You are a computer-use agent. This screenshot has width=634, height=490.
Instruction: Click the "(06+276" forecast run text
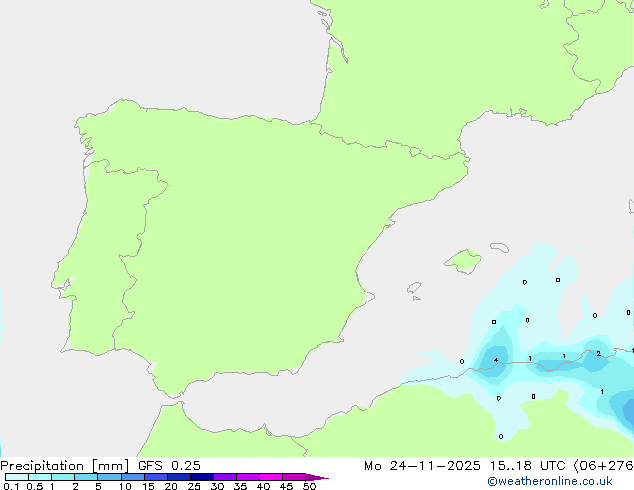coord(603,466)
